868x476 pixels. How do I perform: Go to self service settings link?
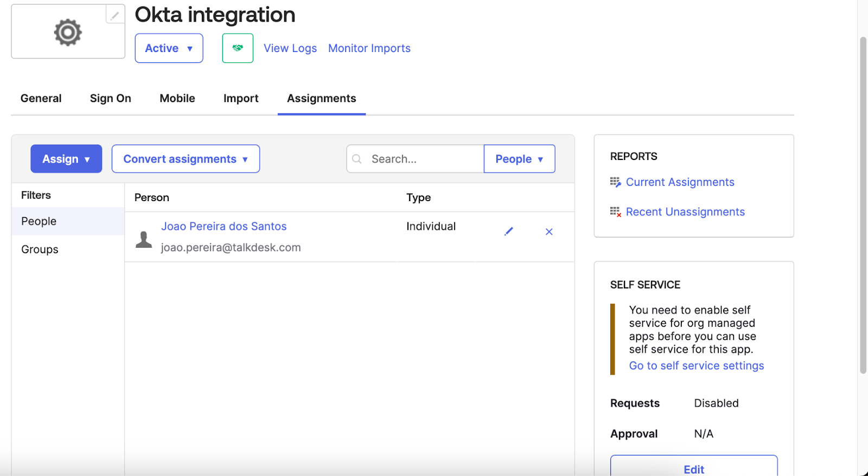pyautogui.click(x=697, y=365)
